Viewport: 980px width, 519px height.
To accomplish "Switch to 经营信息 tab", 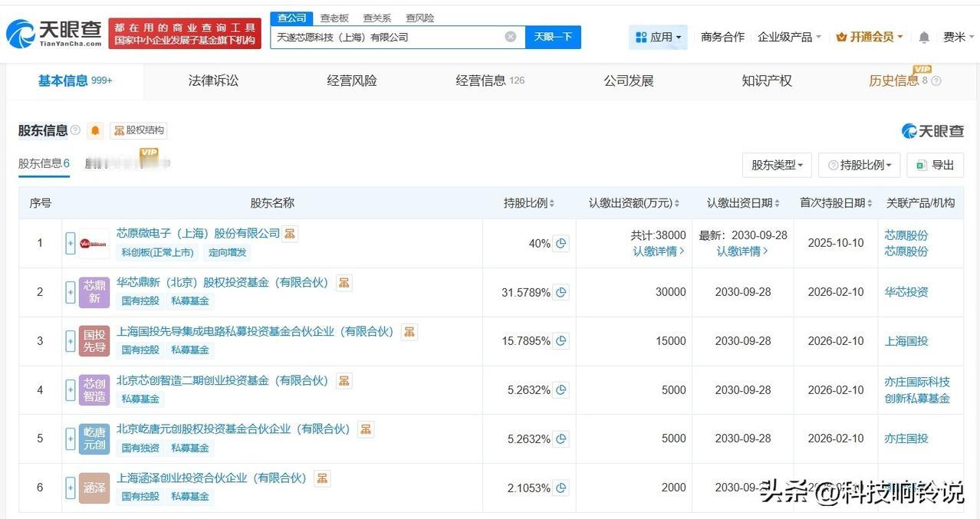I will coord(490,80).
